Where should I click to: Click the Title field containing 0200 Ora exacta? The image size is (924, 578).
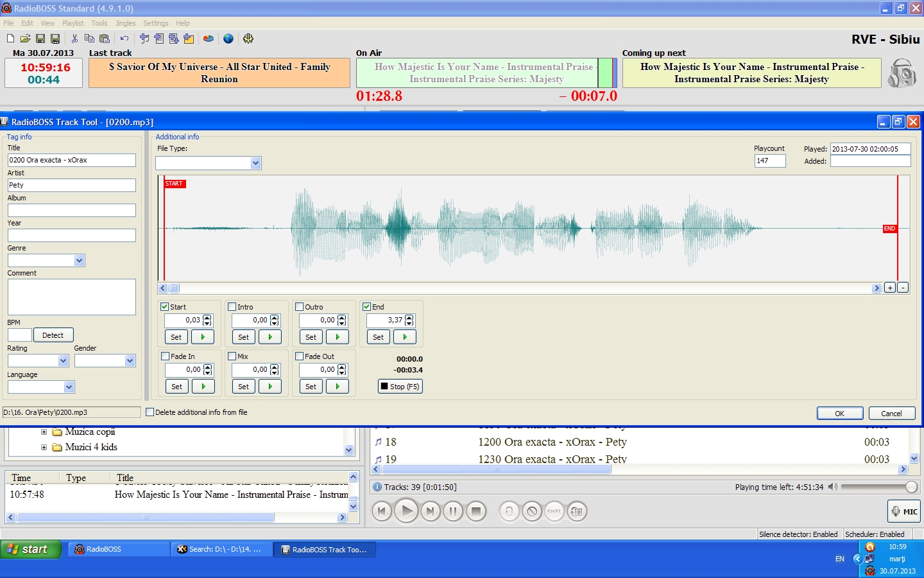72,160
